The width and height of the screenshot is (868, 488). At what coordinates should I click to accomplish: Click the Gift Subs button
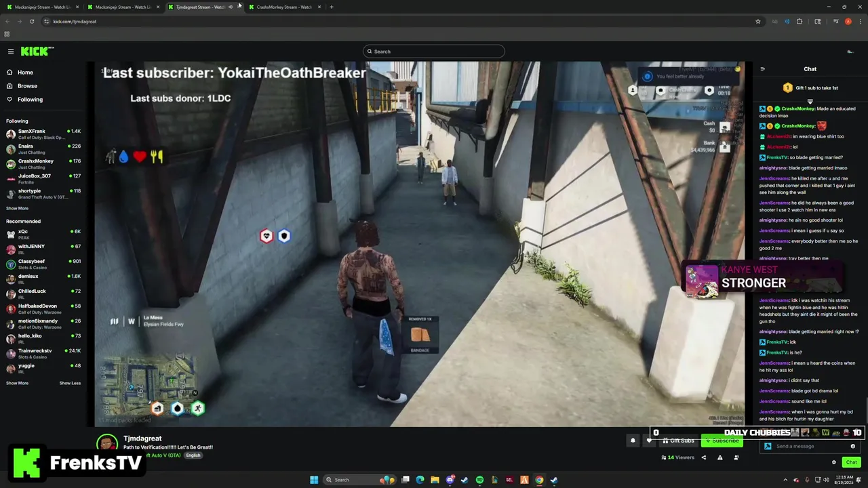pos(678,441)
